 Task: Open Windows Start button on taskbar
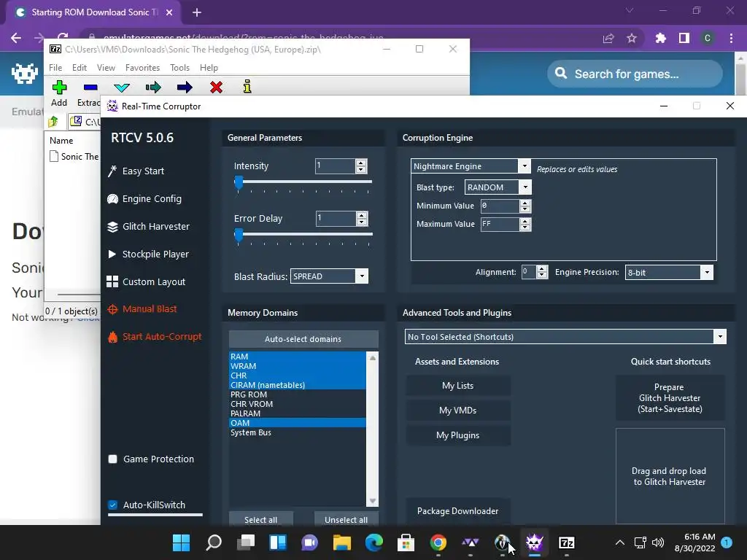coord(181,542)
